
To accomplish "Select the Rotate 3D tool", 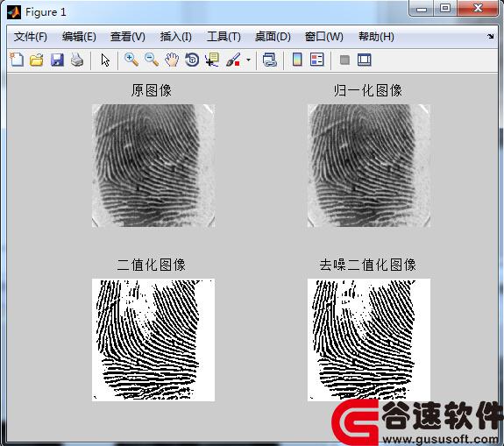I will 192,60.
